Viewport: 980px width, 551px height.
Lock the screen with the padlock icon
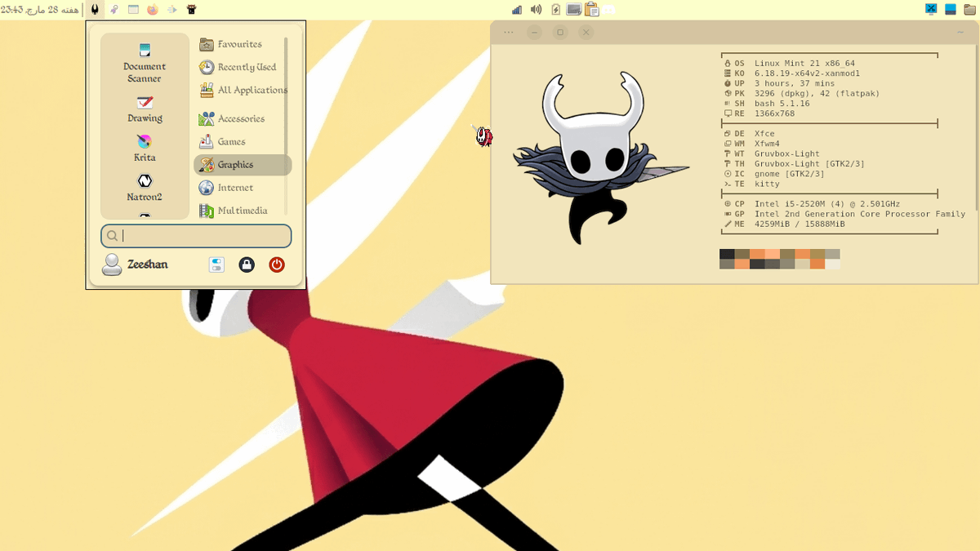click(247, 264)
